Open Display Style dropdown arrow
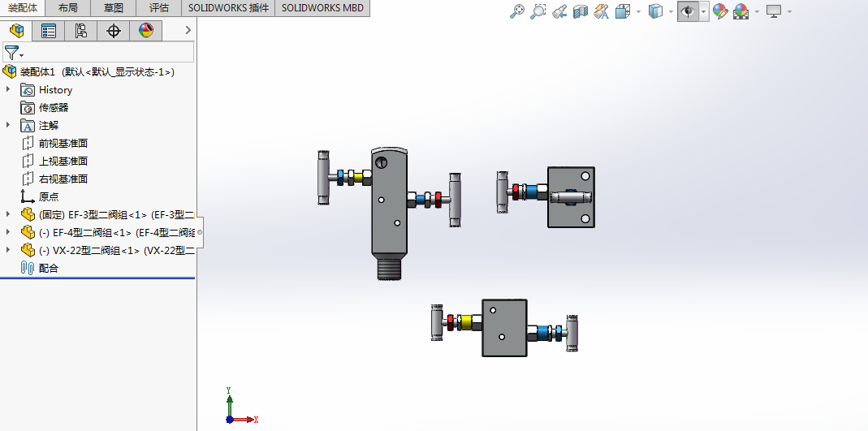Screen dimensions: 868x431 coord(671,11)
